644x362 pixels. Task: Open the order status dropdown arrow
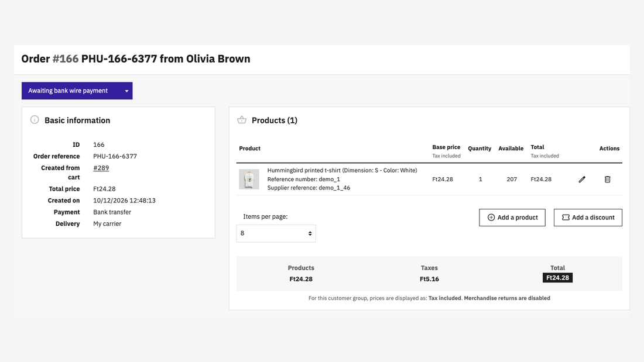[x=126, y=91]
